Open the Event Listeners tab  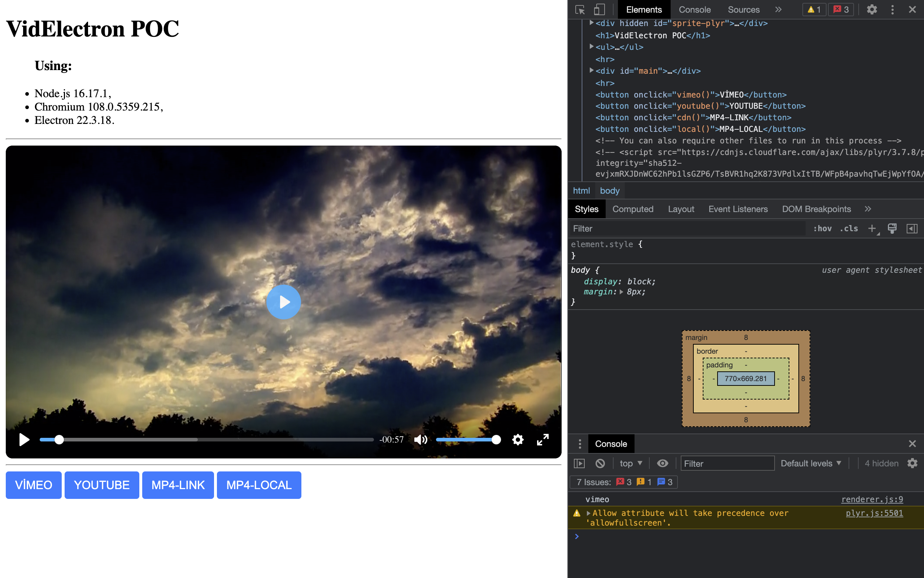click(x=738, y=209)
